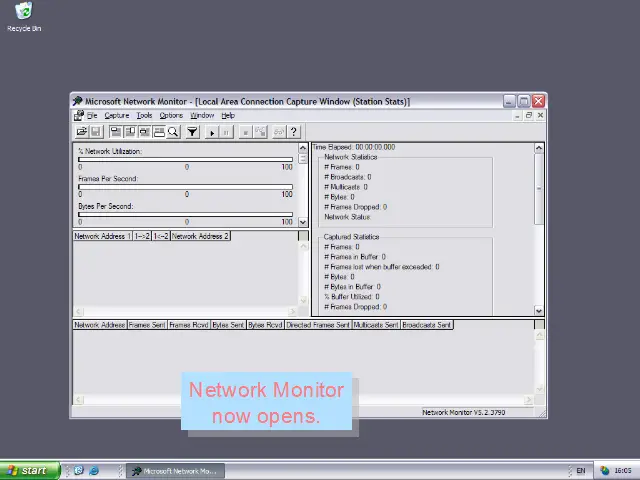The width and height of the screenshot is (640, 480).
Task: Open the Tools menu
Action: tap(144, 116)
